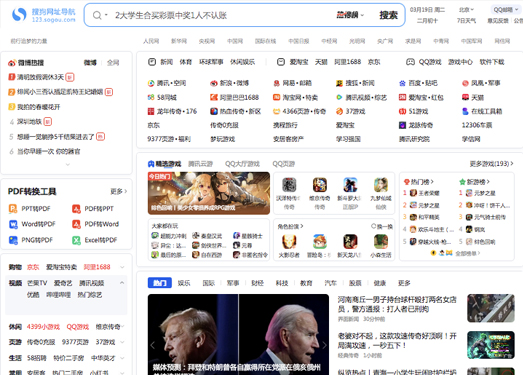Open 哔哩哔哩 in 视频 row
523x375 pixels.
(58, 295)
